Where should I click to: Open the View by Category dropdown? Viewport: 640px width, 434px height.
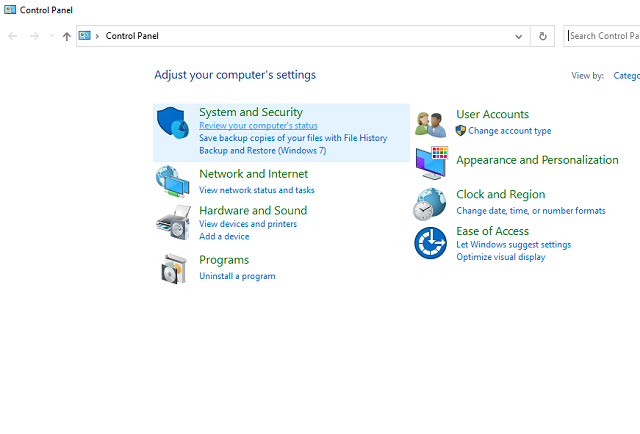[625, 75]
